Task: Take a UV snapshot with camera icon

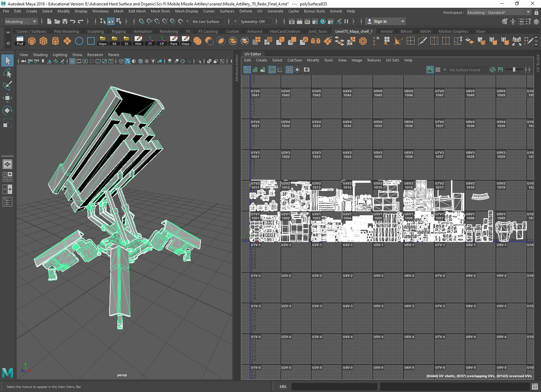Action: (307, 70)
